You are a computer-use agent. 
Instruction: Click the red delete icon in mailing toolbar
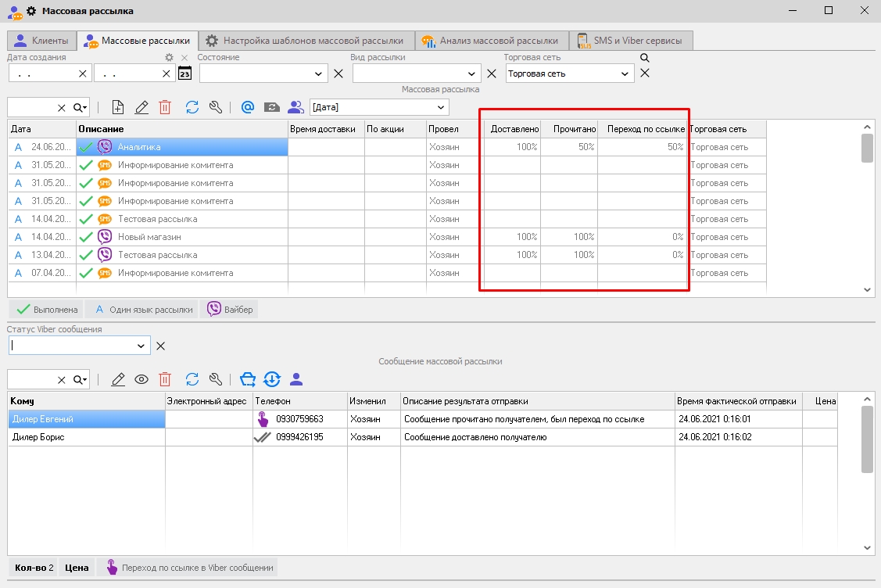click(165, 107)
